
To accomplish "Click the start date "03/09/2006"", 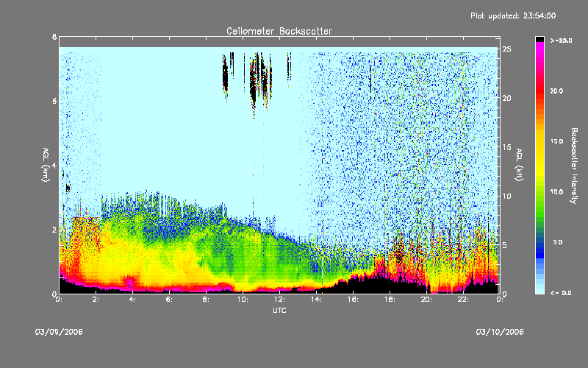I will (x=59, y=332).
